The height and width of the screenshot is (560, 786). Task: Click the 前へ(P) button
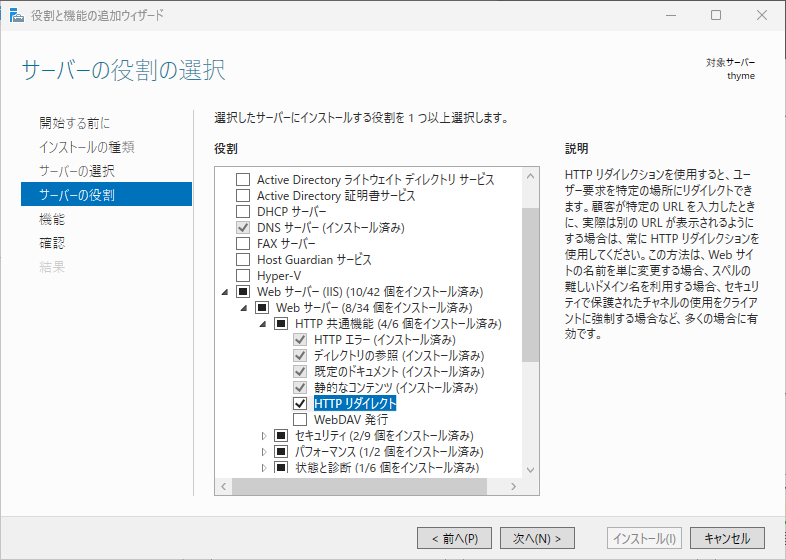tap(454, 538)
